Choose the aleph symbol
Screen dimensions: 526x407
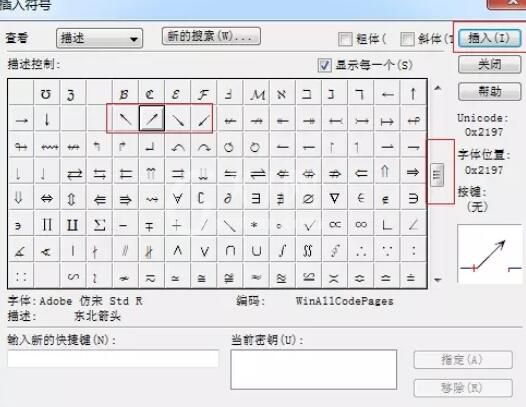coord(282,94)
